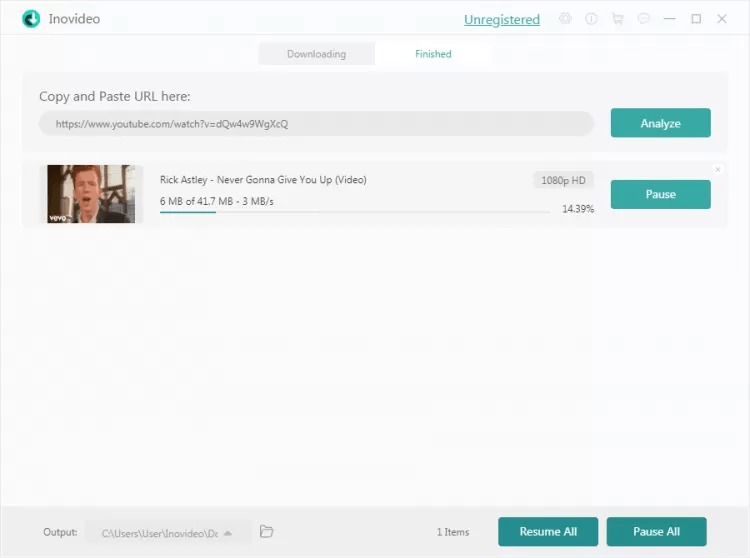The width and height of the screenshot is (750, 558).
Task: Select the 1080p HD quality badge
Action: 563,180
